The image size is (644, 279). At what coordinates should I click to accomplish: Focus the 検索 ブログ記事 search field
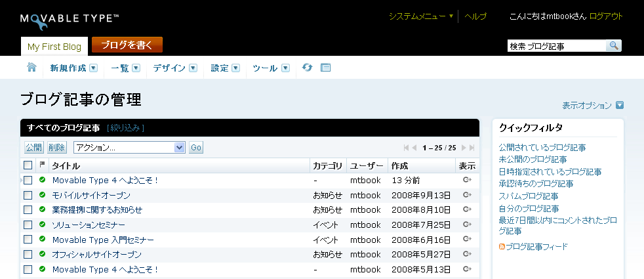tap(557, 46)
